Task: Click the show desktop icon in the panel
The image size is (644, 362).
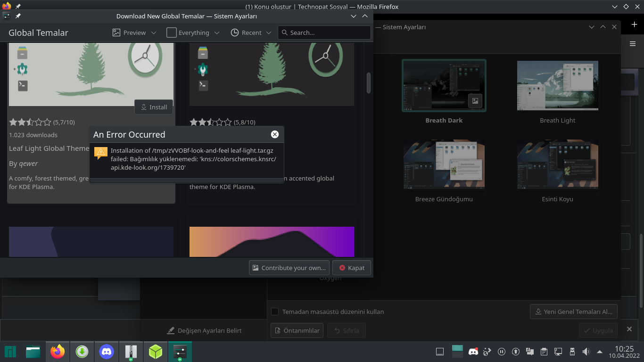Action: [440, 352]
